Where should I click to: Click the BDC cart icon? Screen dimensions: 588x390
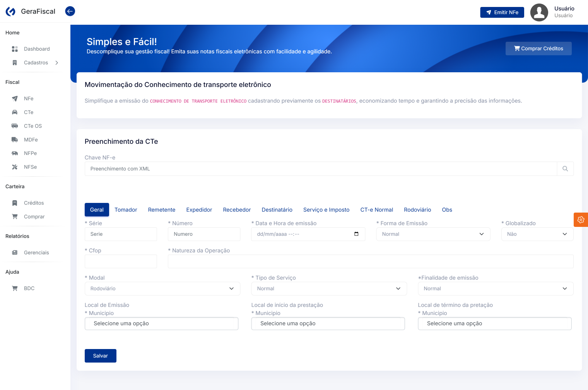(15, 288)
